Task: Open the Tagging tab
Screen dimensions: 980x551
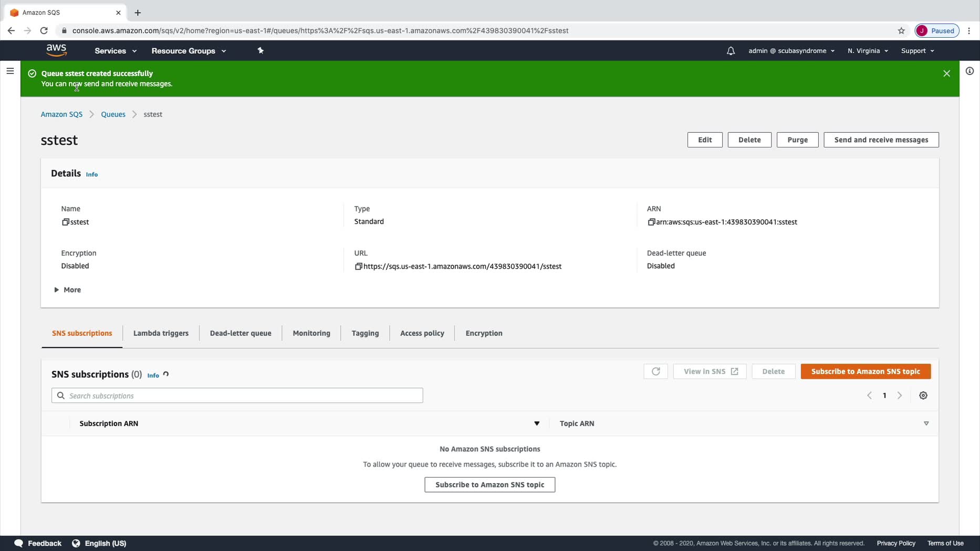Action: pyautogui.click(x=365, y=333)
